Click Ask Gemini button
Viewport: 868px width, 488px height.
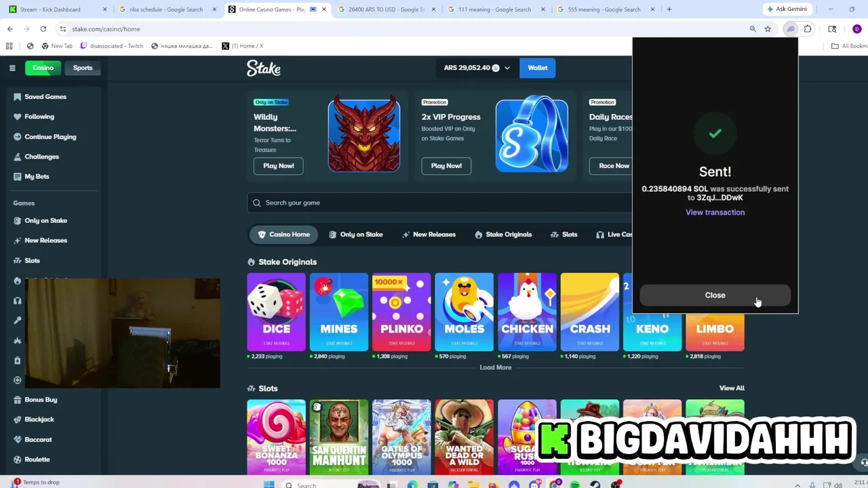pyautogui.click(x=787, y=9)
